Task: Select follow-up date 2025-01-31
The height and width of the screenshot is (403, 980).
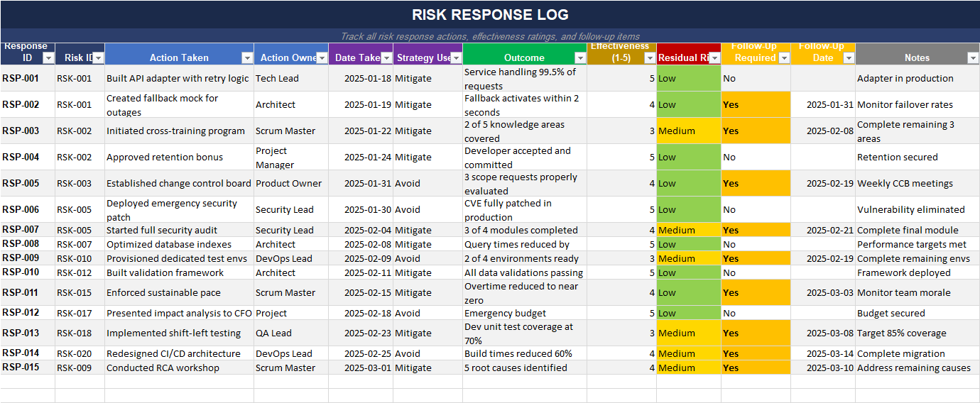Action: [823, 104]
